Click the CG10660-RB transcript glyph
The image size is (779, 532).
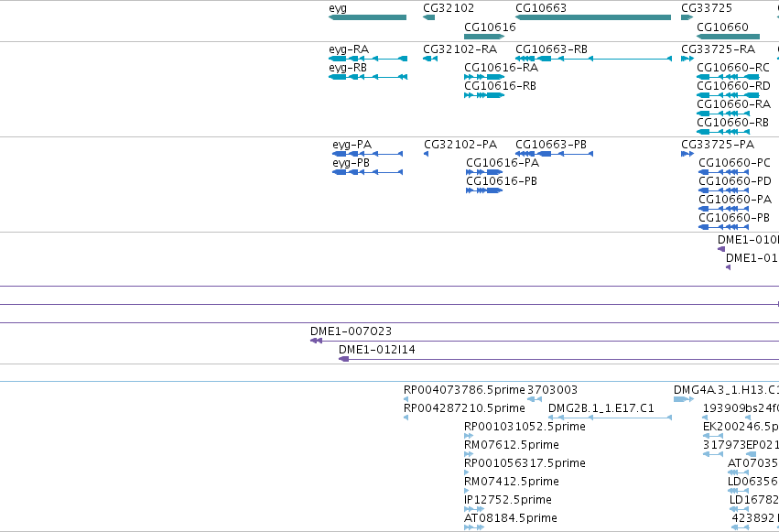723,132
